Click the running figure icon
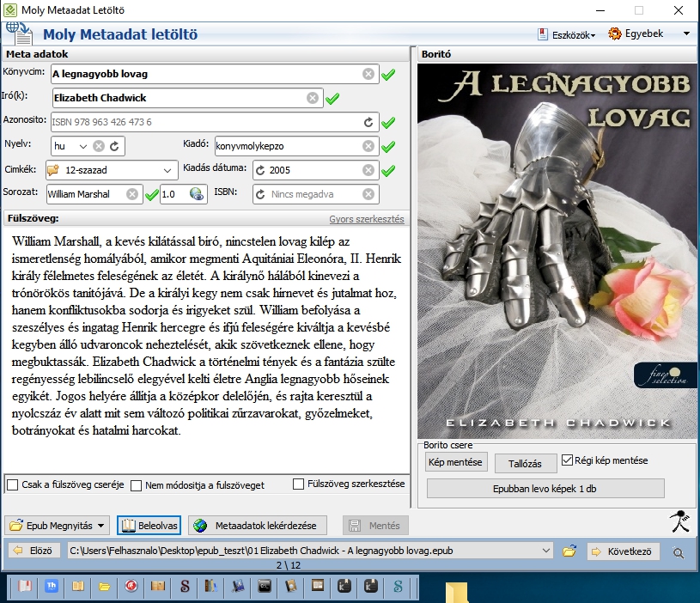 (680, 521)
